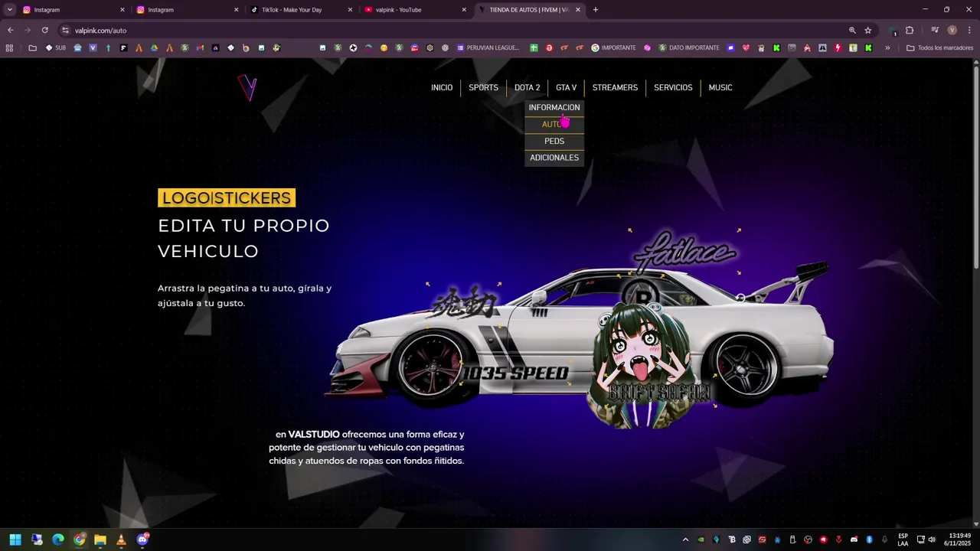Open File Explorer from the taskbar

[x=100, y=540]
